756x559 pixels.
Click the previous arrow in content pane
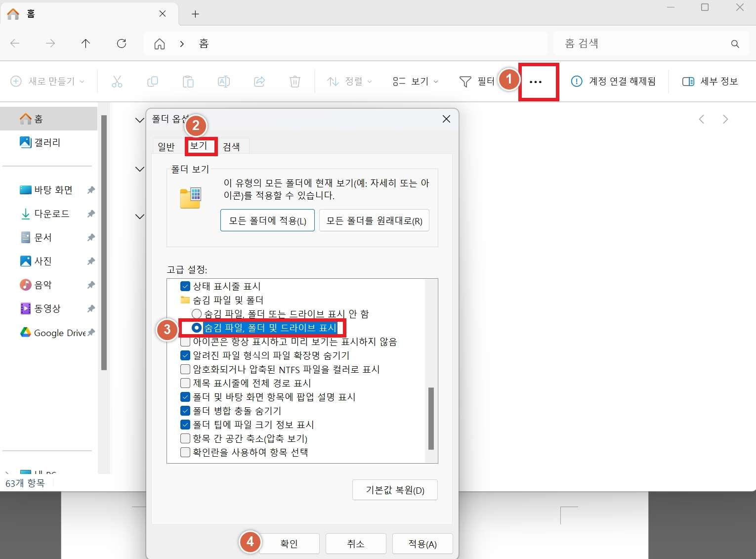702,119
